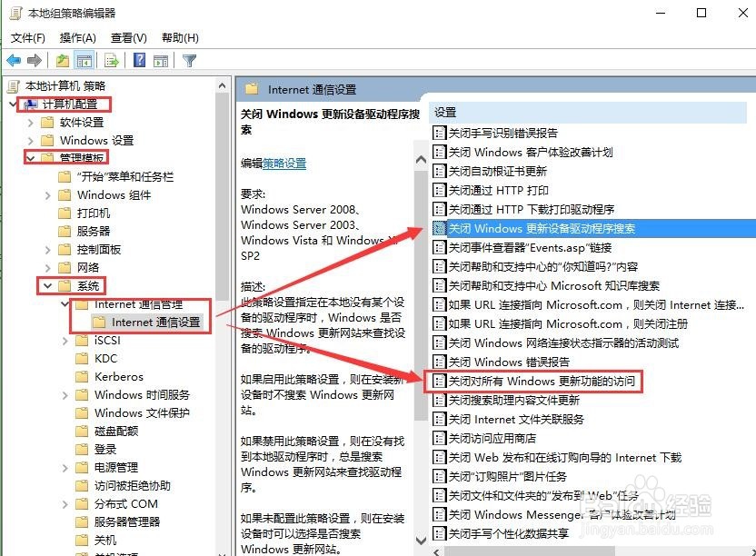756x556 pixels.
Task: Select "开始"菜单和任务栏 tree item
Action: coord(124,177)
